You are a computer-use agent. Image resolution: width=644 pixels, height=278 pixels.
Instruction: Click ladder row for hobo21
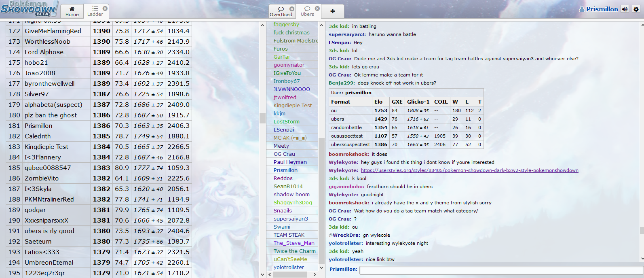[x=99, y=62]
